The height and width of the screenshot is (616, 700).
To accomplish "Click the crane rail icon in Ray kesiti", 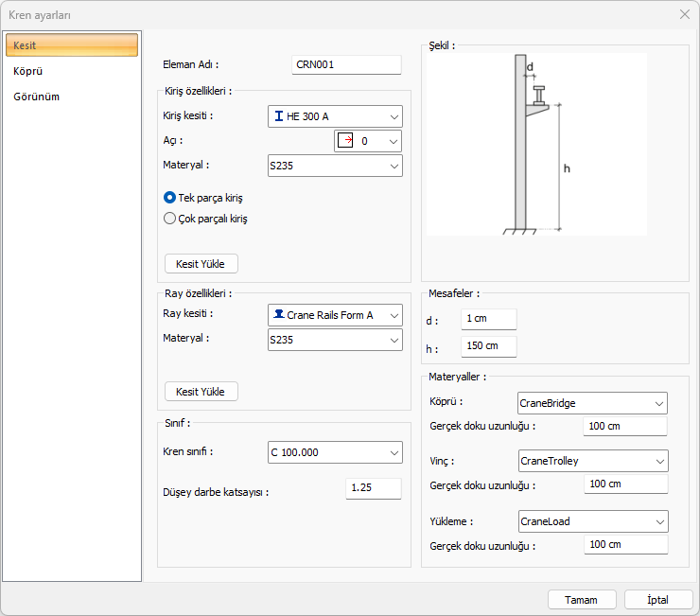I will tap(279, 315).
